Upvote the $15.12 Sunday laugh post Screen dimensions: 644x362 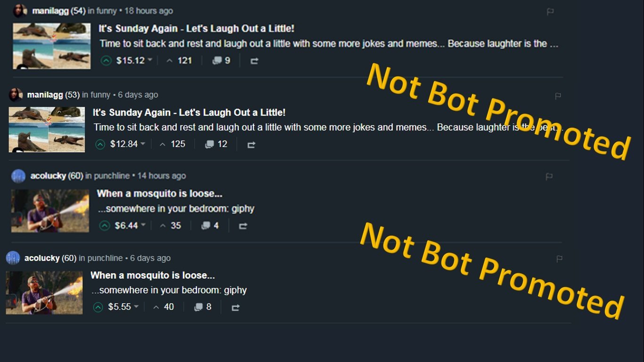[x=106, y=61]
